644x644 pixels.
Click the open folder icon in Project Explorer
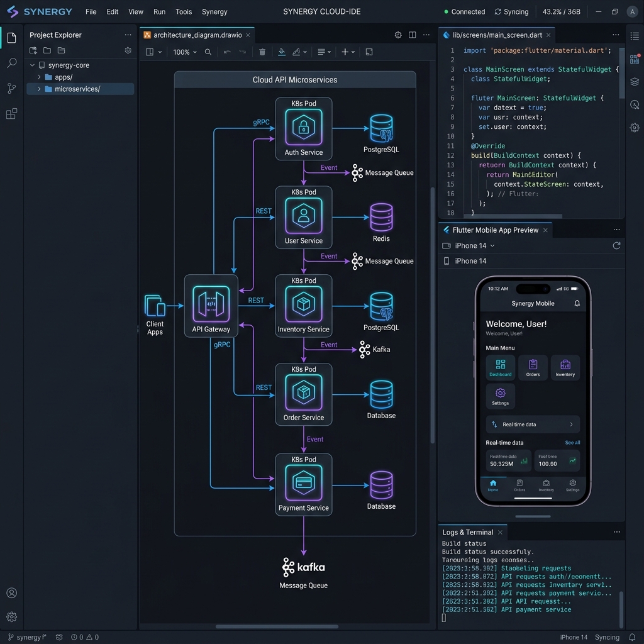(61, 50)
